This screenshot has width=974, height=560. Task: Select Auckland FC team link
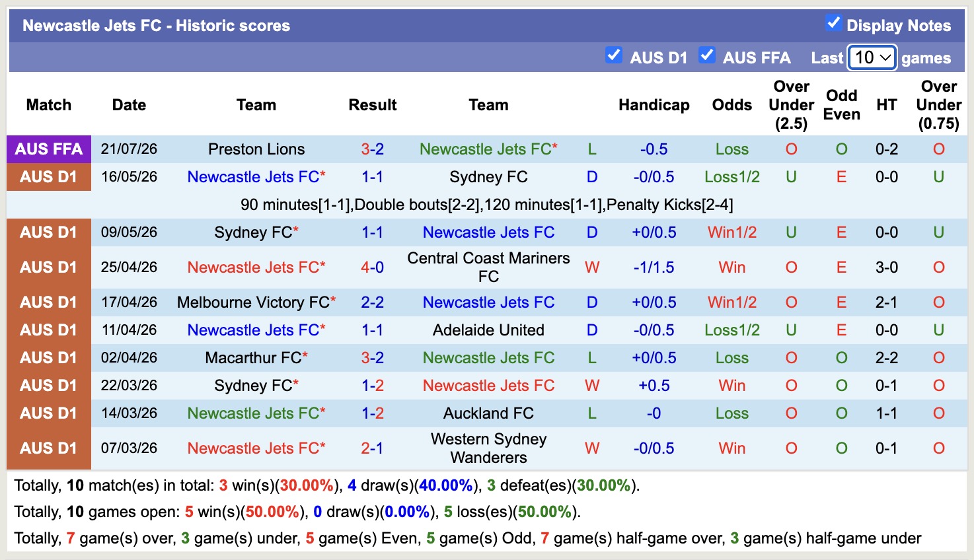click(488, 413)
